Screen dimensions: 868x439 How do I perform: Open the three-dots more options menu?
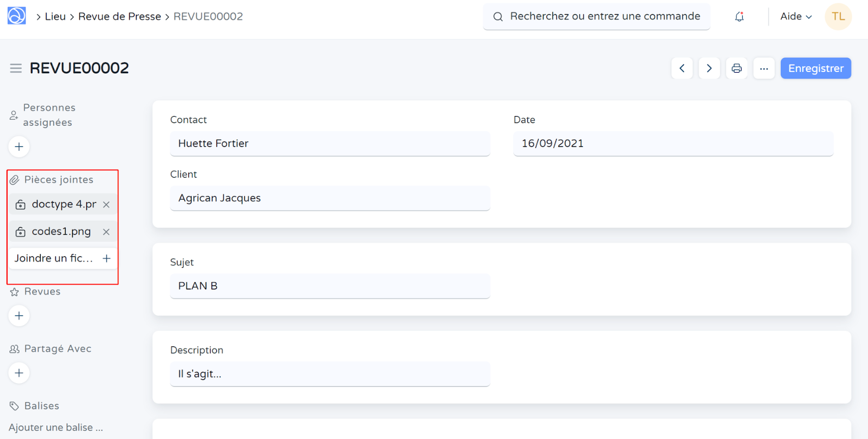click(763, 68)
